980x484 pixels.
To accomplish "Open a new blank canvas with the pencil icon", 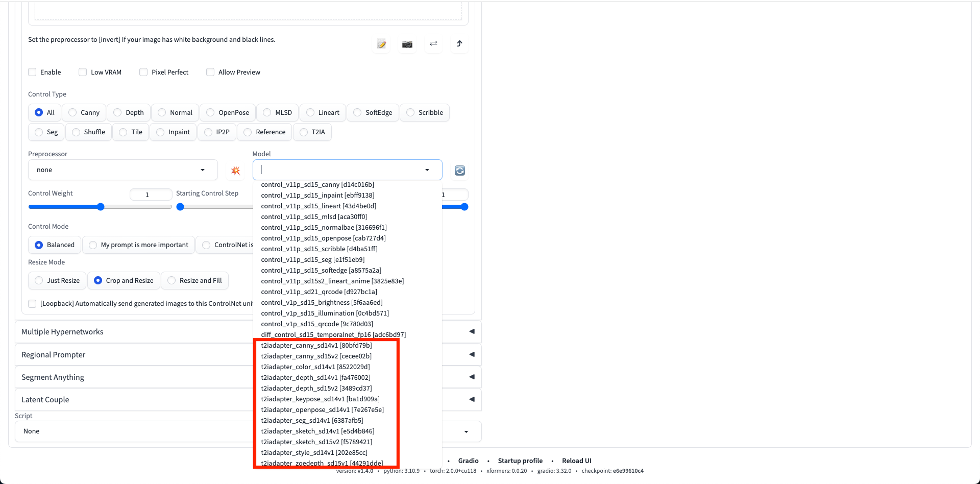I will [381, 44].
